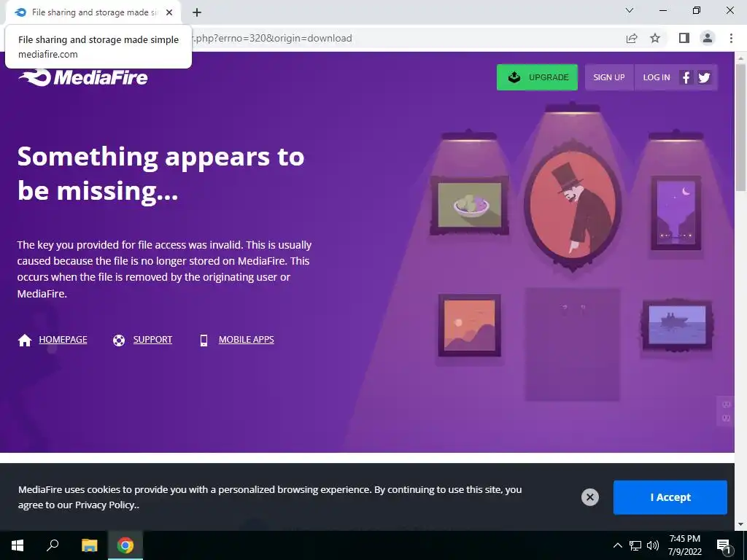Accept cookies with I Accept button
Viewport: 747px width, 560px height.
pyautogui.click(x=670, y=497)
